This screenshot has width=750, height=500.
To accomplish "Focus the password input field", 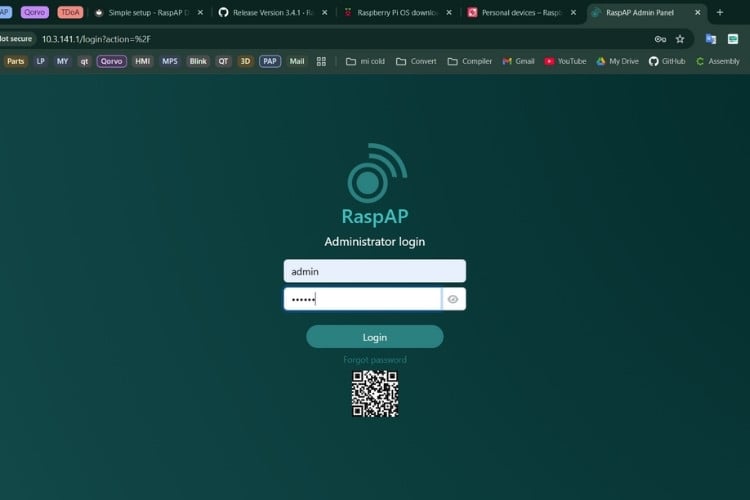I will pos(363,299).
